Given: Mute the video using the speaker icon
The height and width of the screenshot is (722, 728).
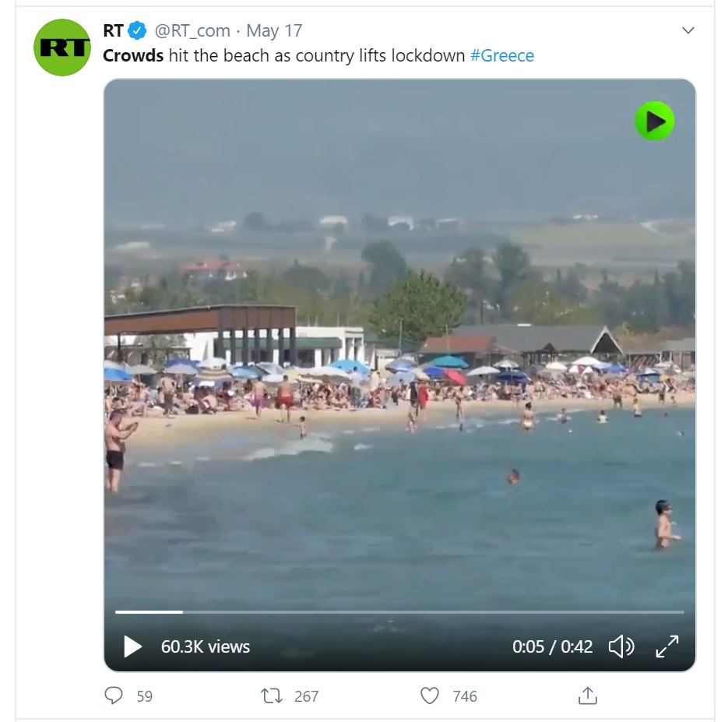Looking at the screenshot, I should coord(621,646).
